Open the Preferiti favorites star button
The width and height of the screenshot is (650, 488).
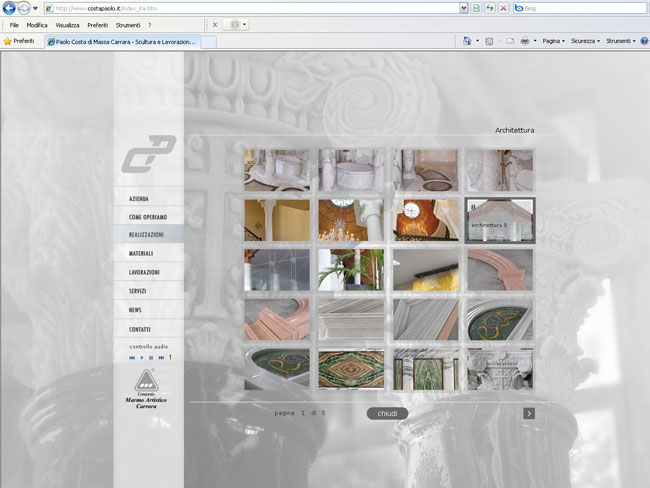[x=19, y=41]
